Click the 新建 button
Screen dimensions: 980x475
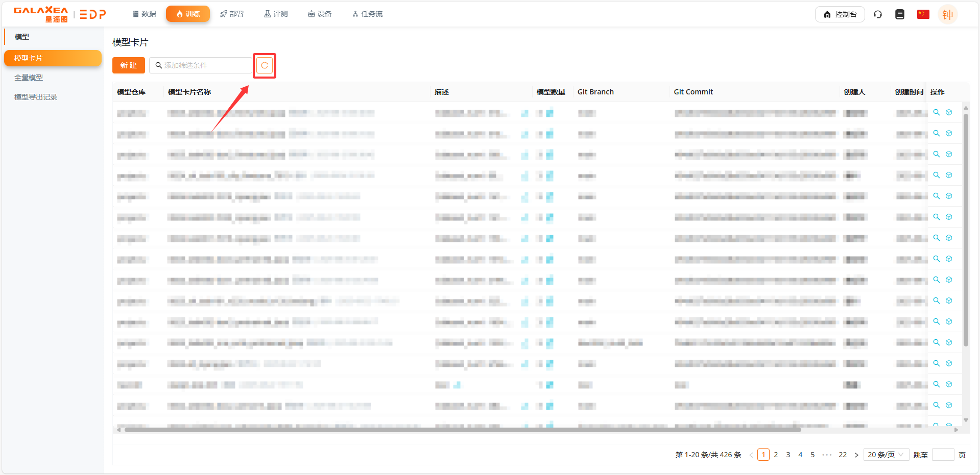point(129,65)
